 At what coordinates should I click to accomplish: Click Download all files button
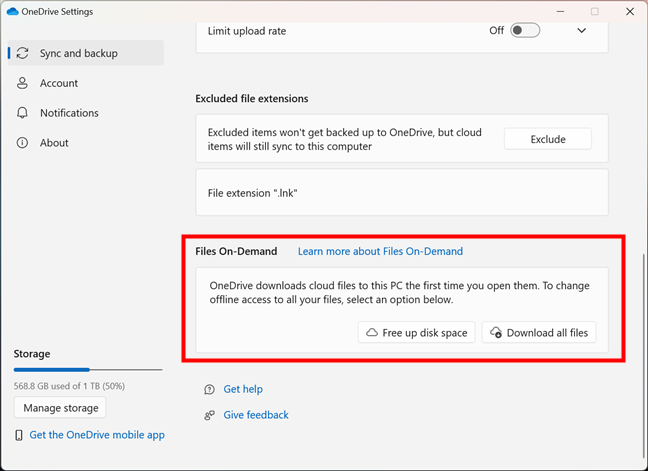click(x=539, y=332)
